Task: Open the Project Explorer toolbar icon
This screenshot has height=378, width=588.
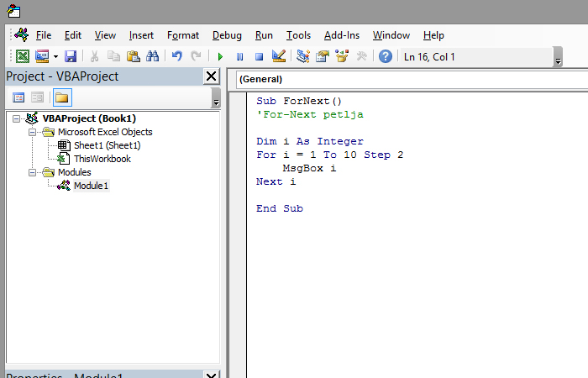Action: (303, 56)
